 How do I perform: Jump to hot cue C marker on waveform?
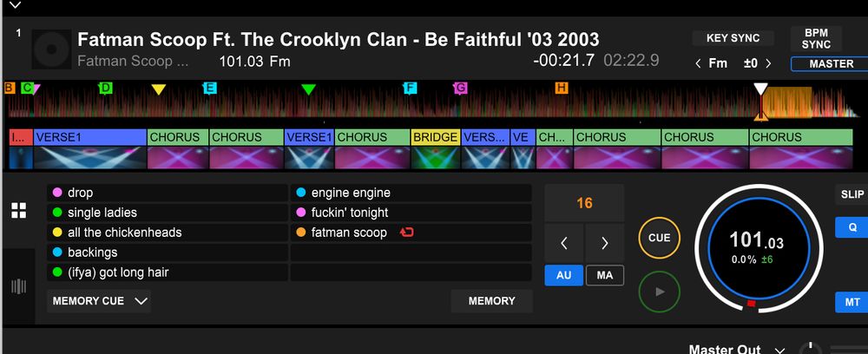(27, 88)
